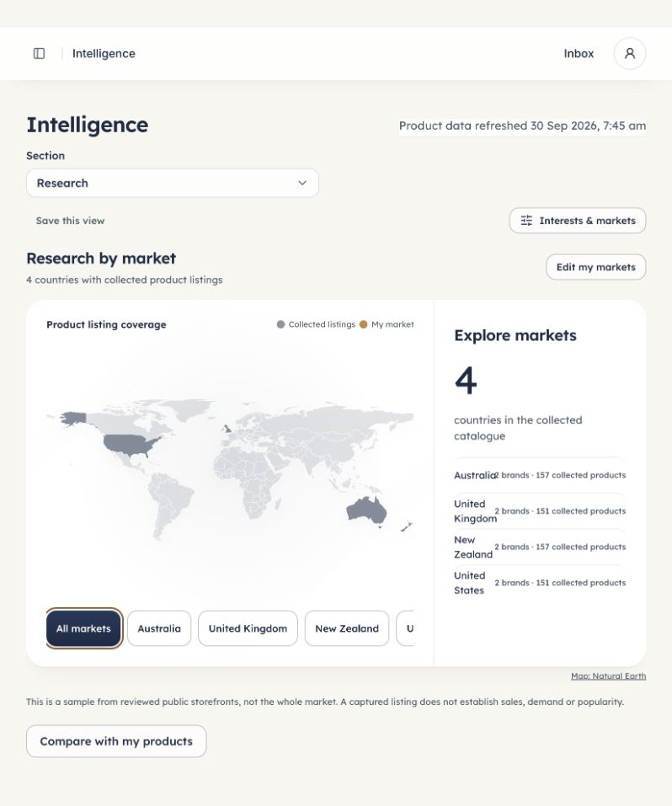Click Compare with my products button
Screen dimensions: 672x806
tap(116, 741)
